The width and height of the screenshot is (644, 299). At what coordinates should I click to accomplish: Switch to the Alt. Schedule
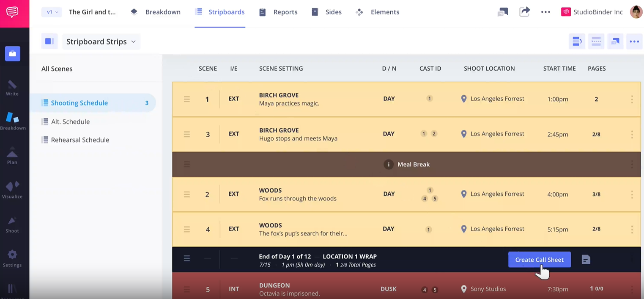[70, 122]
